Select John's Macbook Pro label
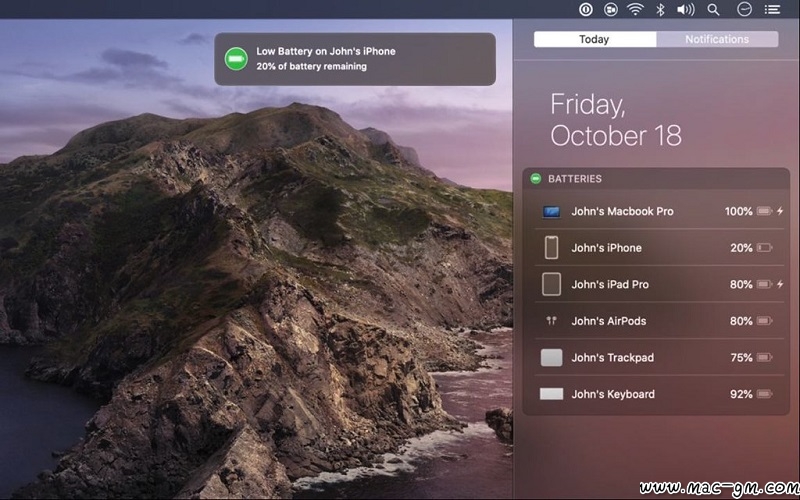This screenshot has height=500, width=800. (622, 211)
